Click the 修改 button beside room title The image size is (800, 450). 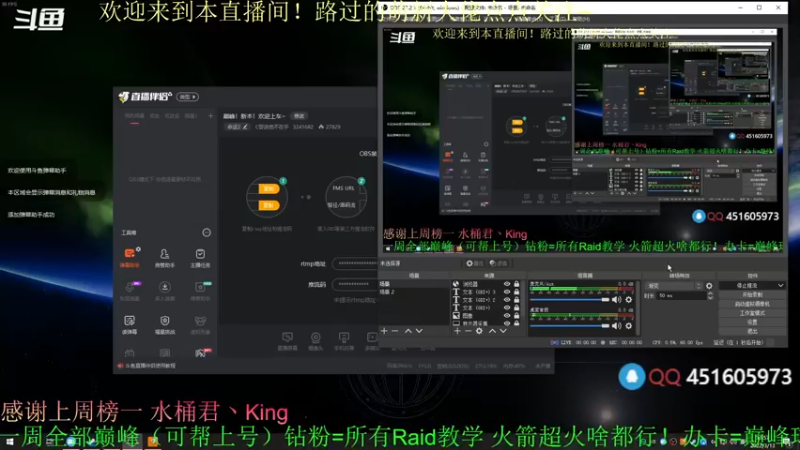click(299, 116)
